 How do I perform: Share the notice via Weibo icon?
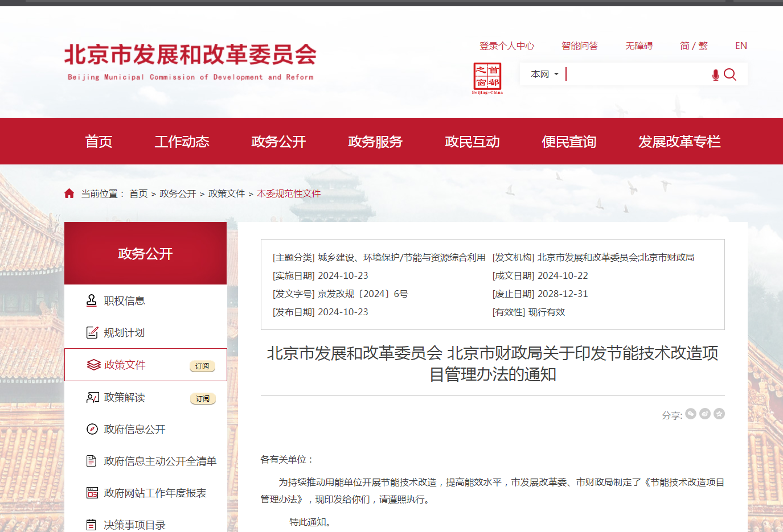[x=705, y=414]
